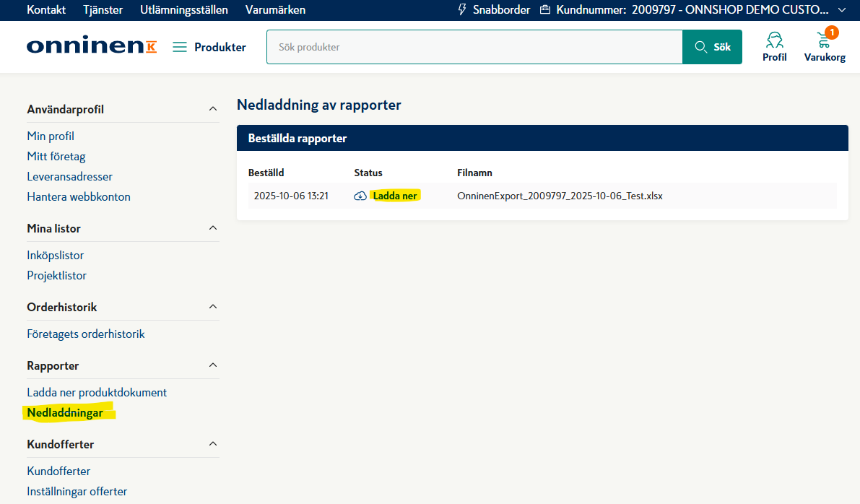
Task: Open Tjänster in top menu
Action: point(103,10)
